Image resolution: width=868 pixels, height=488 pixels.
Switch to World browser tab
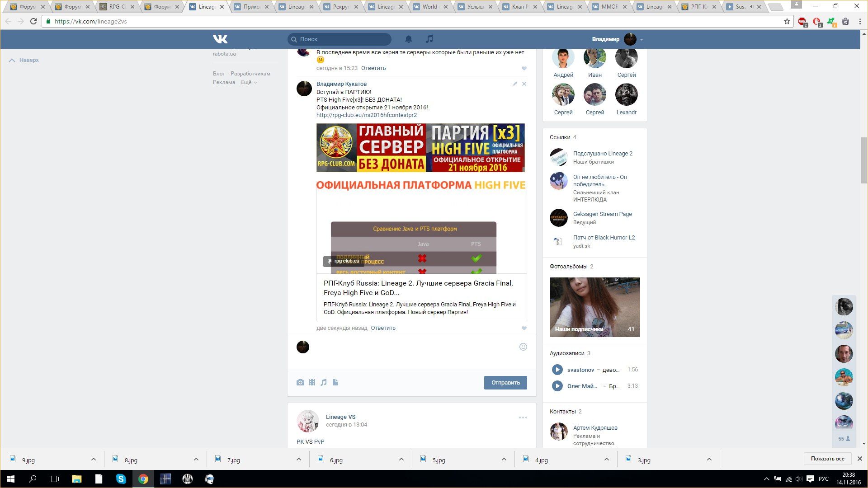430,7
